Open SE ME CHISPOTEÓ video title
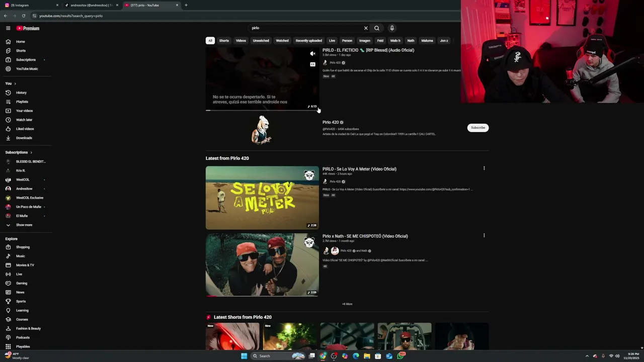This screenshot has width=644, height=362. tap(365, 236)
